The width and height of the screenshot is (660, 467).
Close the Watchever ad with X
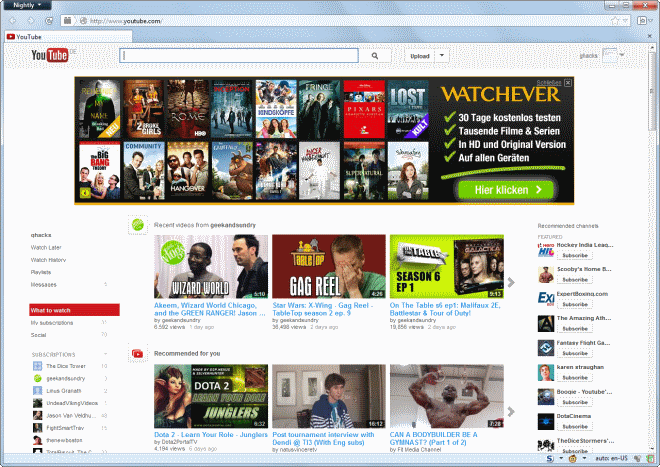(568, 83)
